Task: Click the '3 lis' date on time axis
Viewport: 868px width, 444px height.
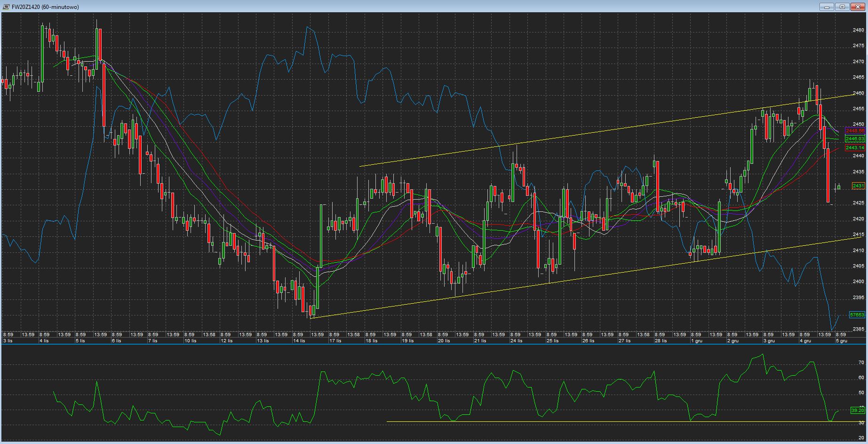Action: pos(8,340)
